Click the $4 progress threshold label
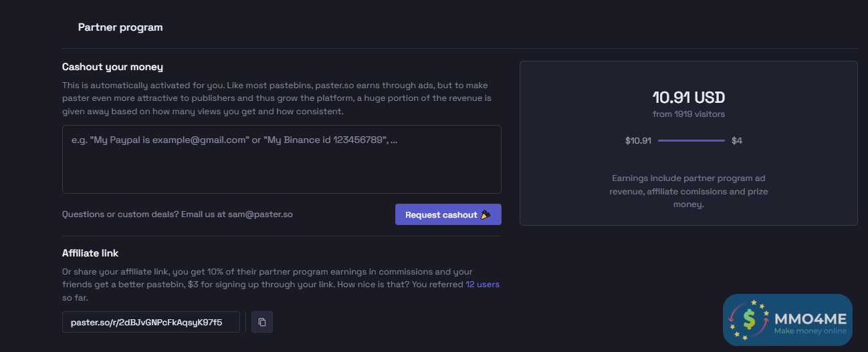868x352 pixels. pyautogui.click(x=736, y=140)
